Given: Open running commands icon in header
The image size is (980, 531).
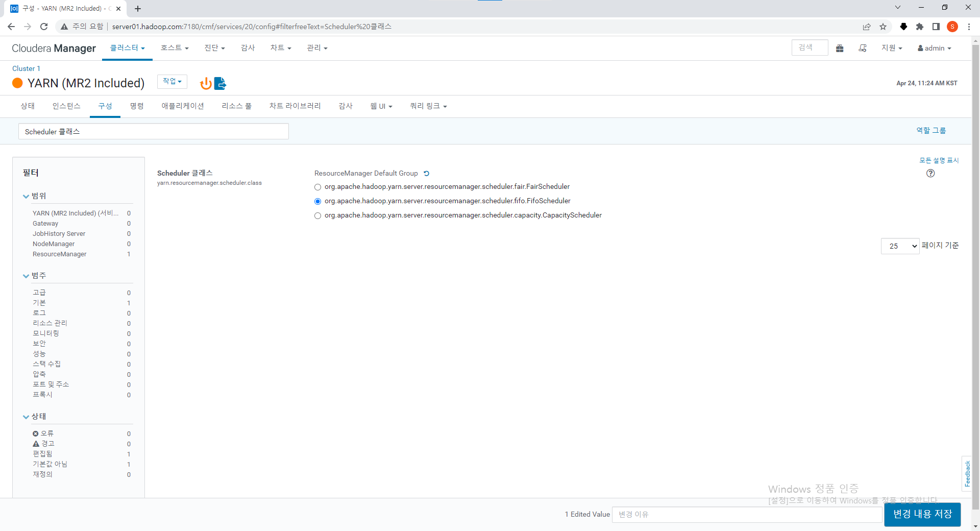Looking at the screenshot, I should (x=863, y=48).
